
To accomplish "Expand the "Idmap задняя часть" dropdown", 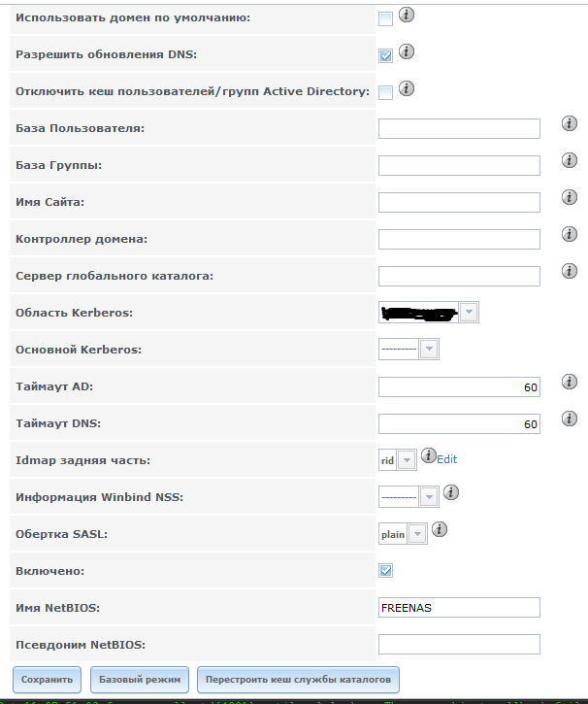I will (x=407, y=459).
